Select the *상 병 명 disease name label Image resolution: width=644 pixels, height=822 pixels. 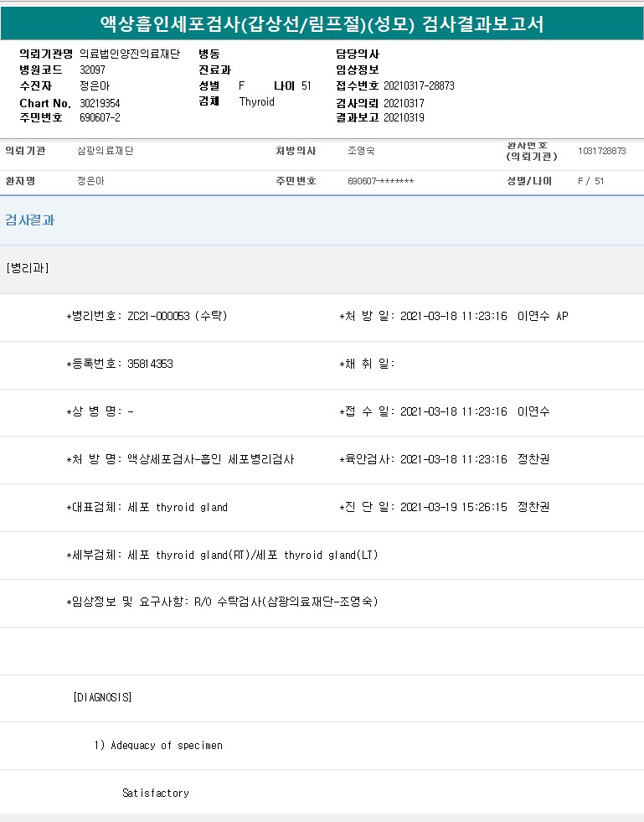94,411
